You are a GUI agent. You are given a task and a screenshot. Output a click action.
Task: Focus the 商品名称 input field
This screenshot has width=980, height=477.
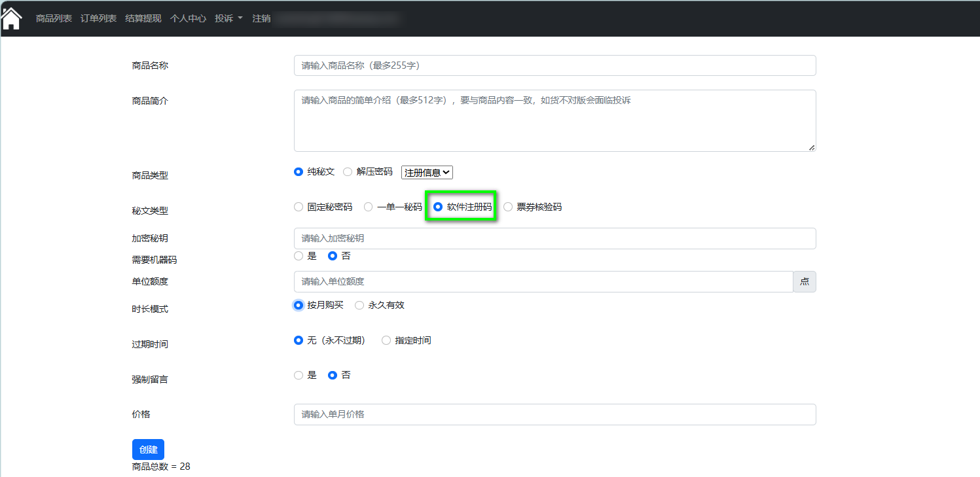coord(554,65)
